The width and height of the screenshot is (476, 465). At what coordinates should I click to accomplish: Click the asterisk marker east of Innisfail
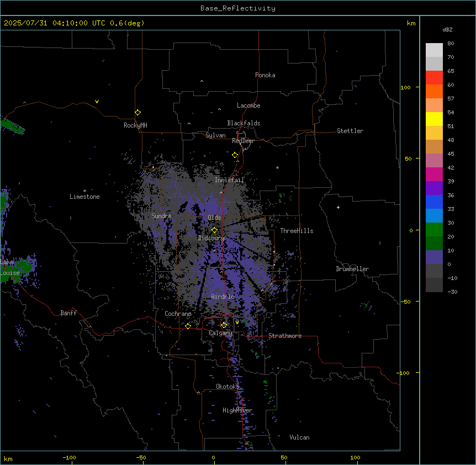pos(277,168)
